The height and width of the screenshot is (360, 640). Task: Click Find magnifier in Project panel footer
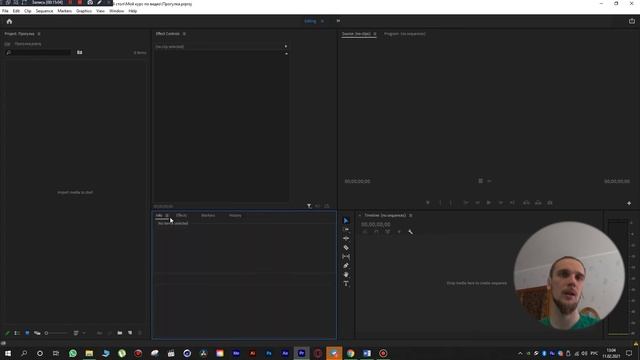point(110,333)
